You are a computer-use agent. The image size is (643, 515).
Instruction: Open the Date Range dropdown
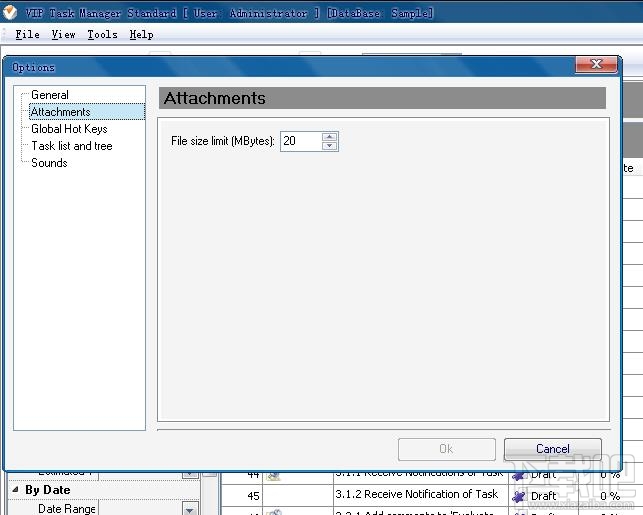(x=190, y=510)
